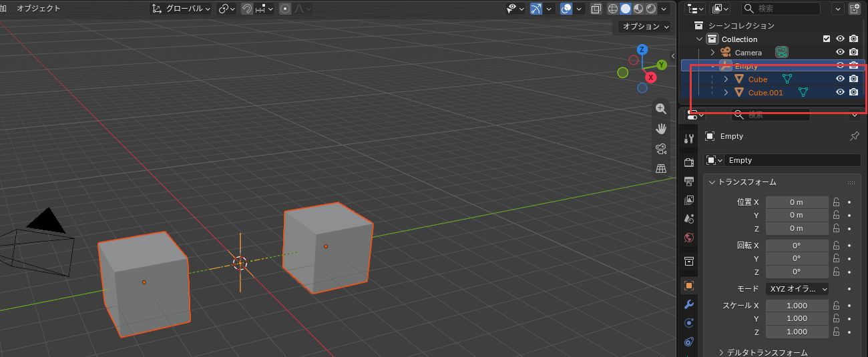Hide Collection with eye icon
The width and height of the screenshot is (868, 357).
[x=841, y=39]
